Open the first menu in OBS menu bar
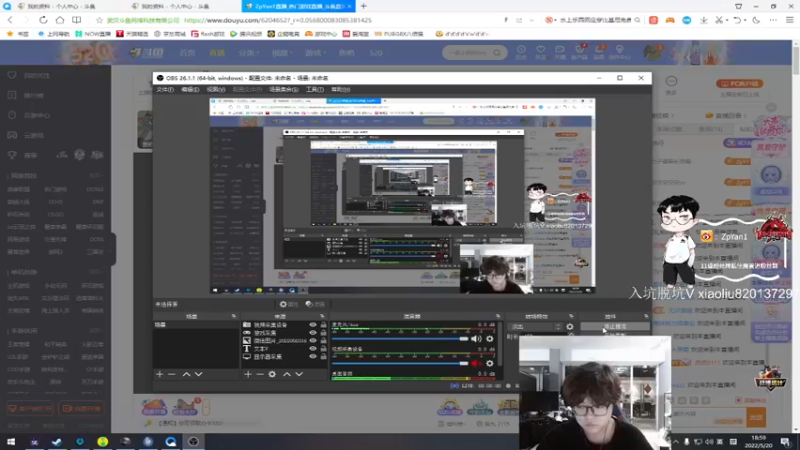The image size is (800, 450). click(165, 89)
